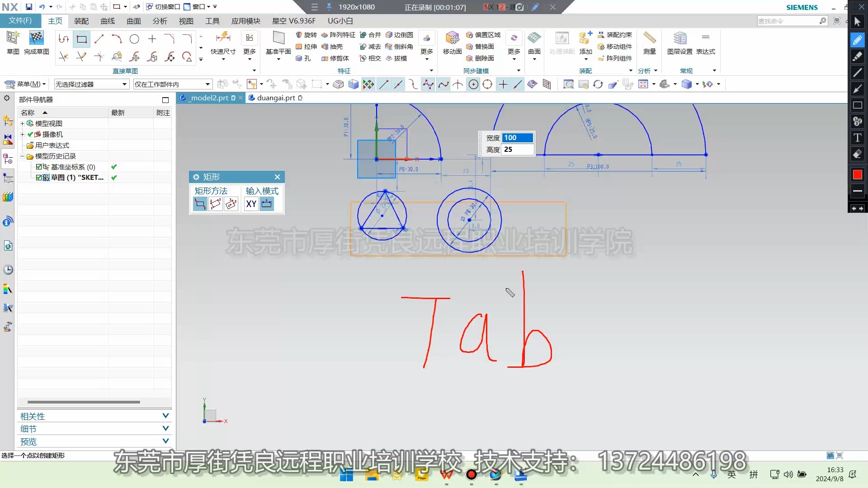Screen dimensions: 868x488
Task: Select the Rectangle sketch tool
Action: coord(82,39)
